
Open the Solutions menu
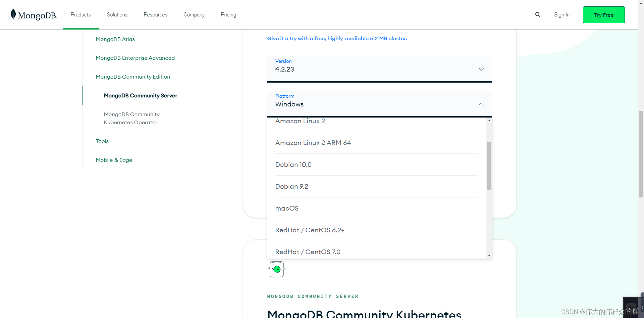click(x=117, y=15)
